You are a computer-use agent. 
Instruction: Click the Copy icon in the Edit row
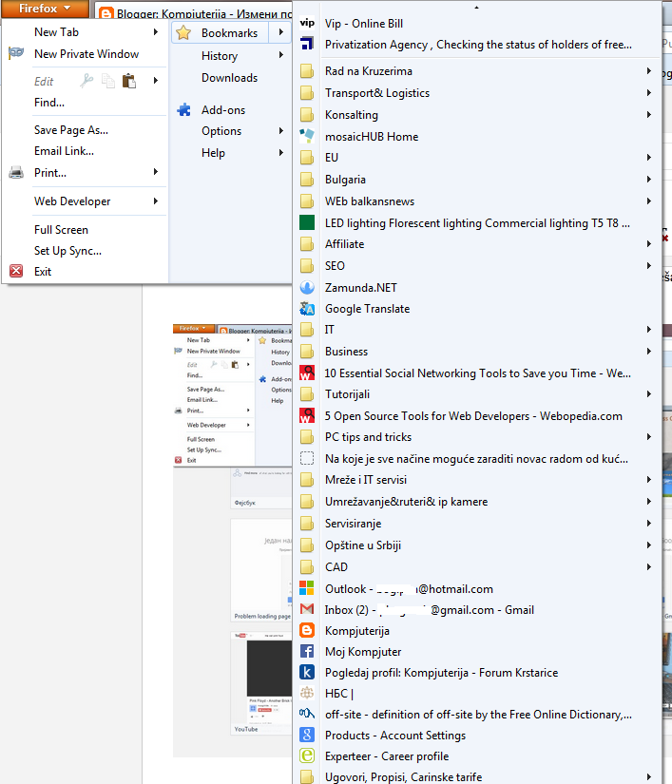point(108,81)
